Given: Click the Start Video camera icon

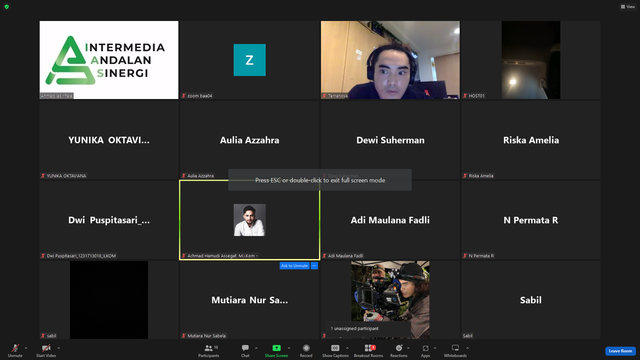Looking at the screenshot, I should coord(46,348).
